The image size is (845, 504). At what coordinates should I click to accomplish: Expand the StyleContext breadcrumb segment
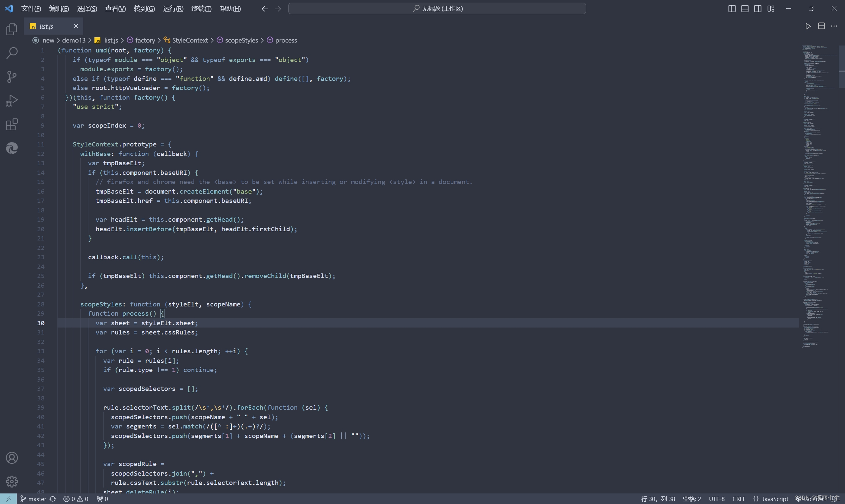pos(189,40)
